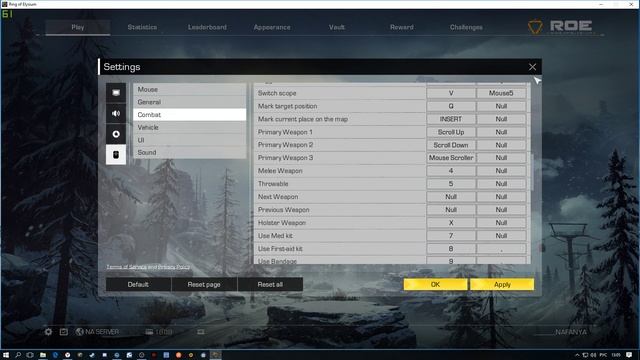Go to the Vault tab
Viewport: 640px width, 360px height.
coord(337,27)
